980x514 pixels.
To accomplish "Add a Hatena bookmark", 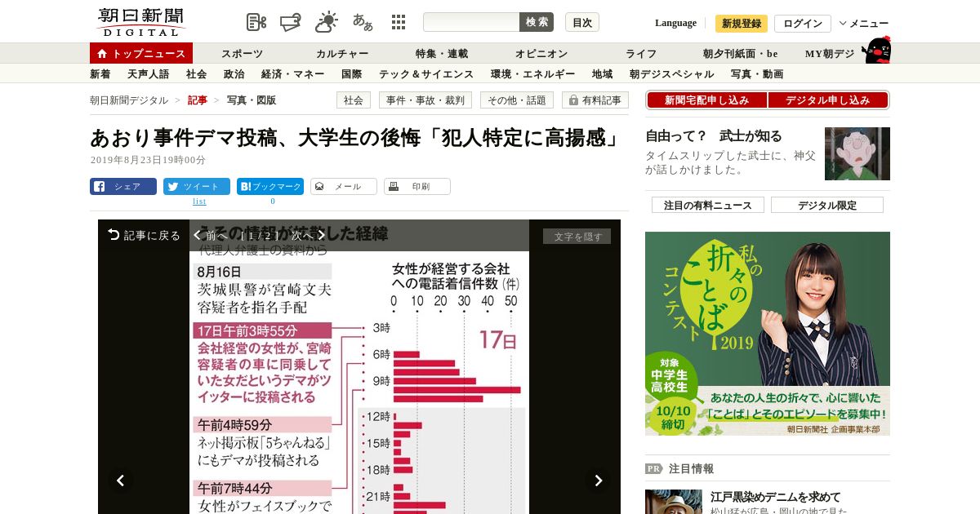I will (x=270, y=187).
